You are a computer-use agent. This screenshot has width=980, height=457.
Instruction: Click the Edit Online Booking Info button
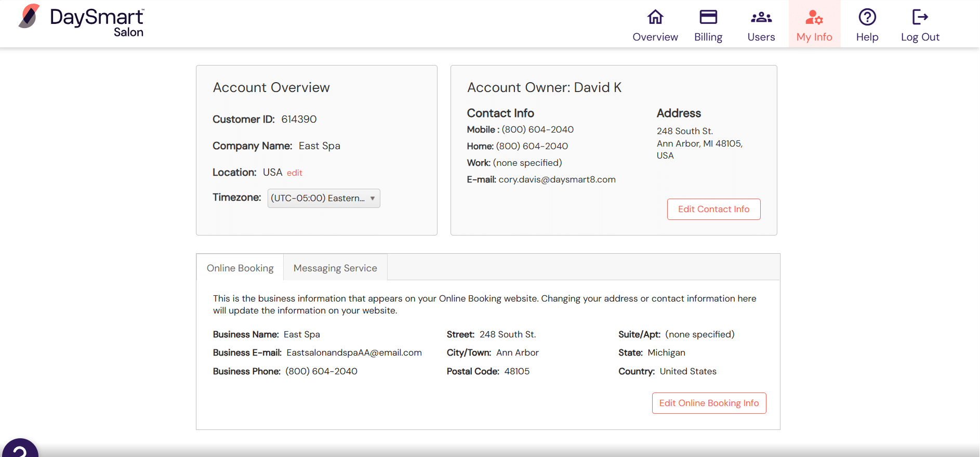pyautogui.click(x=709, y=403)
